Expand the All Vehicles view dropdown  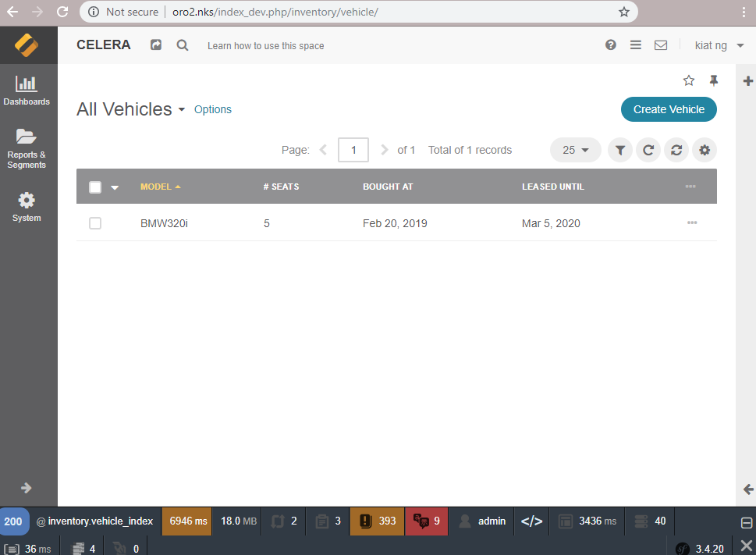[x=182, y=110]
